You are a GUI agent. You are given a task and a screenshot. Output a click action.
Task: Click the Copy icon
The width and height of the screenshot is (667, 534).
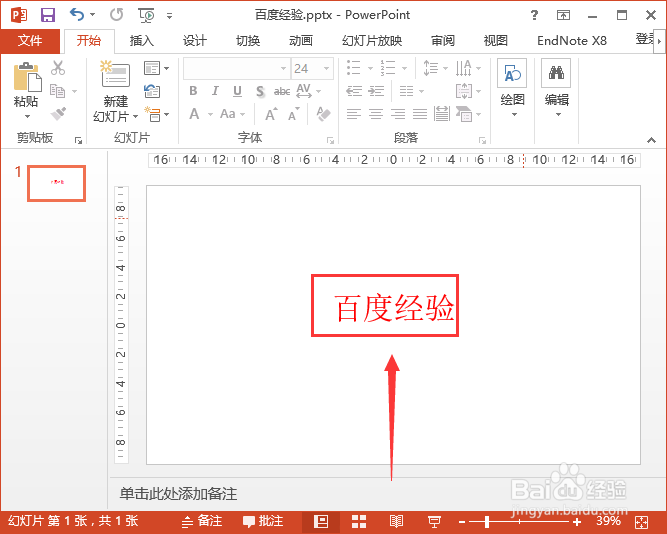click(58, 91)
